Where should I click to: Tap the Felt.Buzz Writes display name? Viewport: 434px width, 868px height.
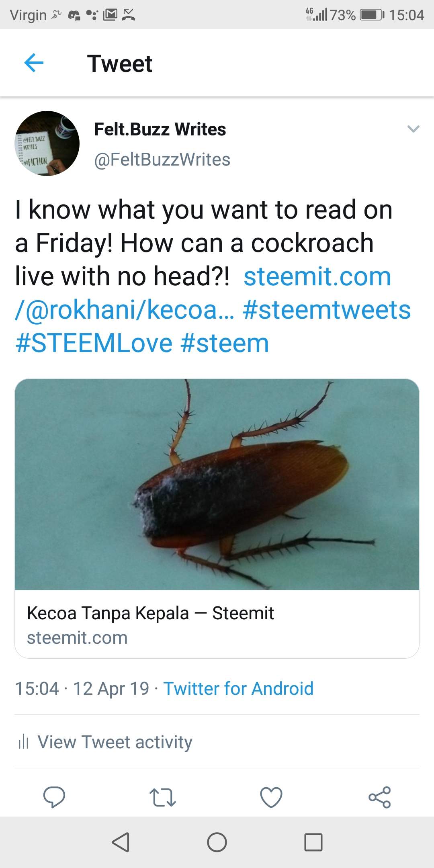click(x=160, y=129)
